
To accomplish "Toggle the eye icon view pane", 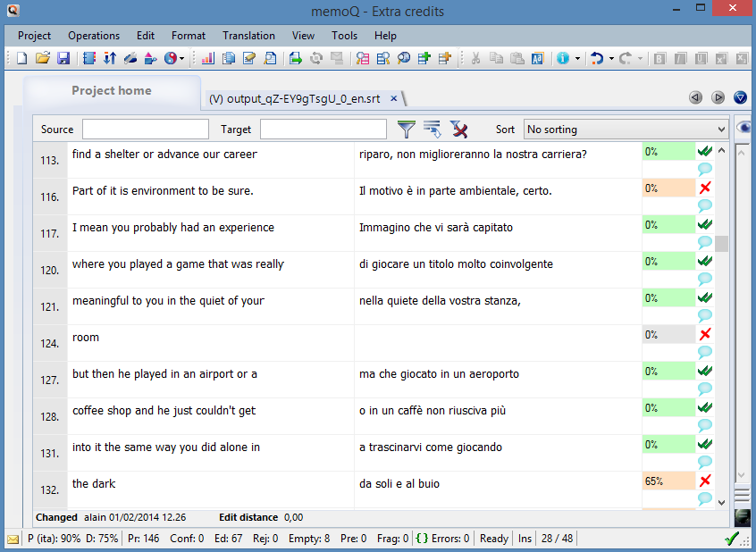I will point(744,127).
